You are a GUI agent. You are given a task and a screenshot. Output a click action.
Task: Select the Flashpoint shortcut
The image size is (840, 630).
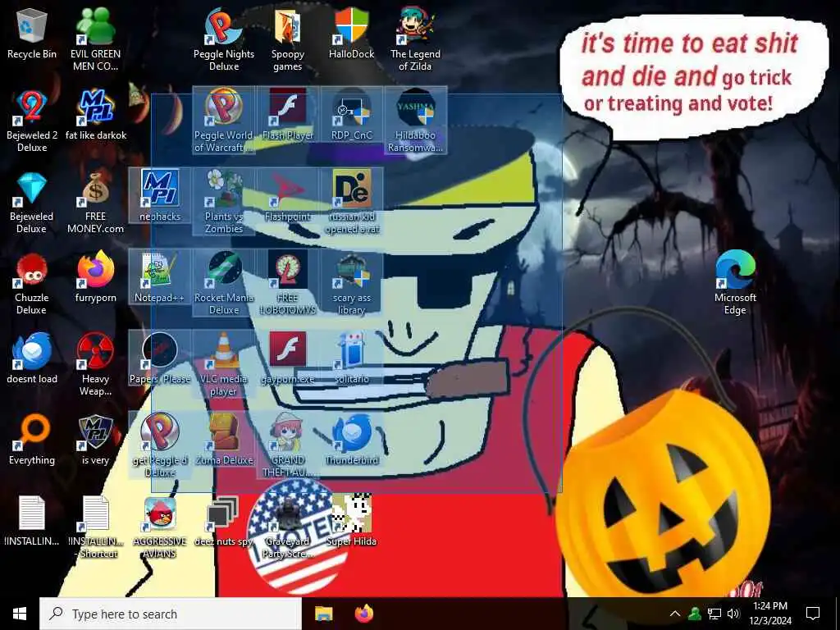[x=288, y=196]
